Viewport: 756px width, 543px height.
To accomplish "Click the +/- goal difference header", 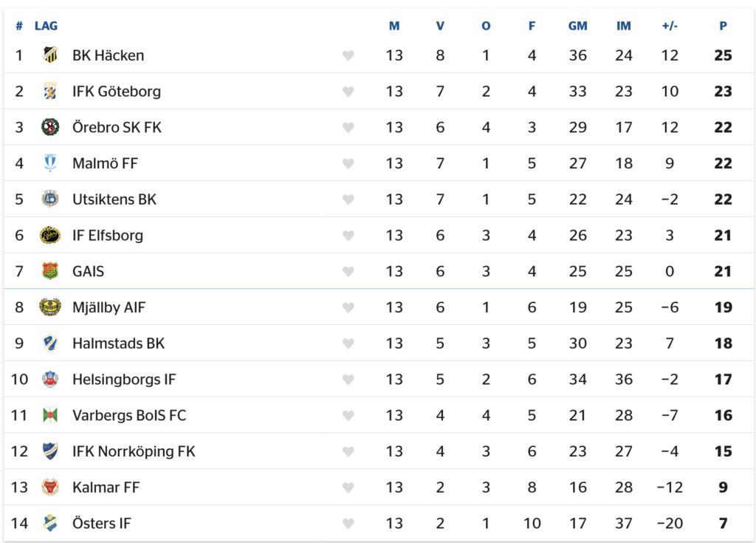I will tap(670, 26).
